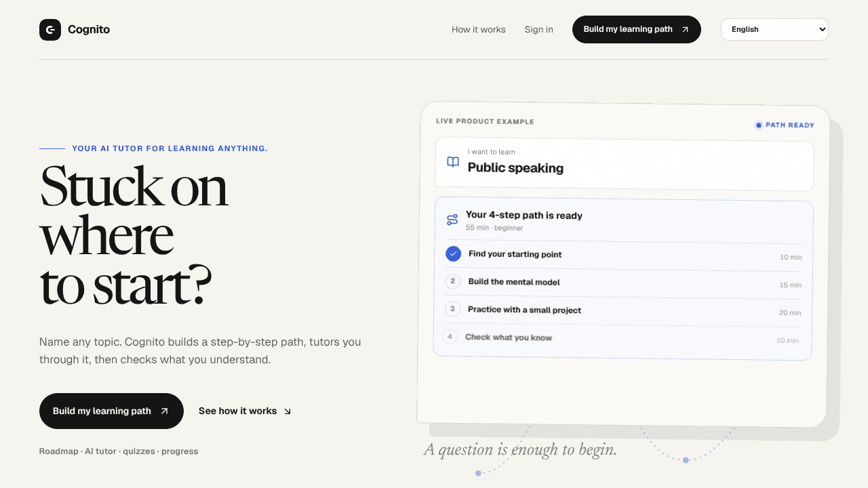Click the PATH READY label

click(790, 125)
